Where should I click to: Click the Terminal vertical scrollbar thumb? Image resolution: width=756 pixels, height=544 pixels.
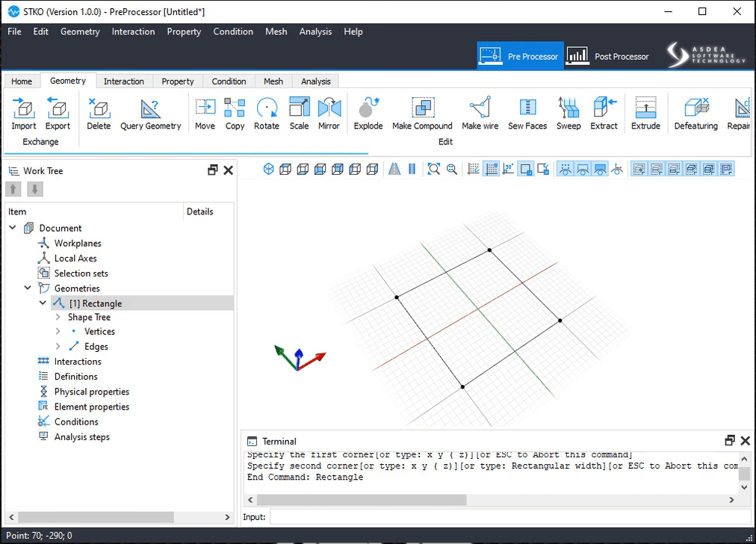(x=745, y=474)
